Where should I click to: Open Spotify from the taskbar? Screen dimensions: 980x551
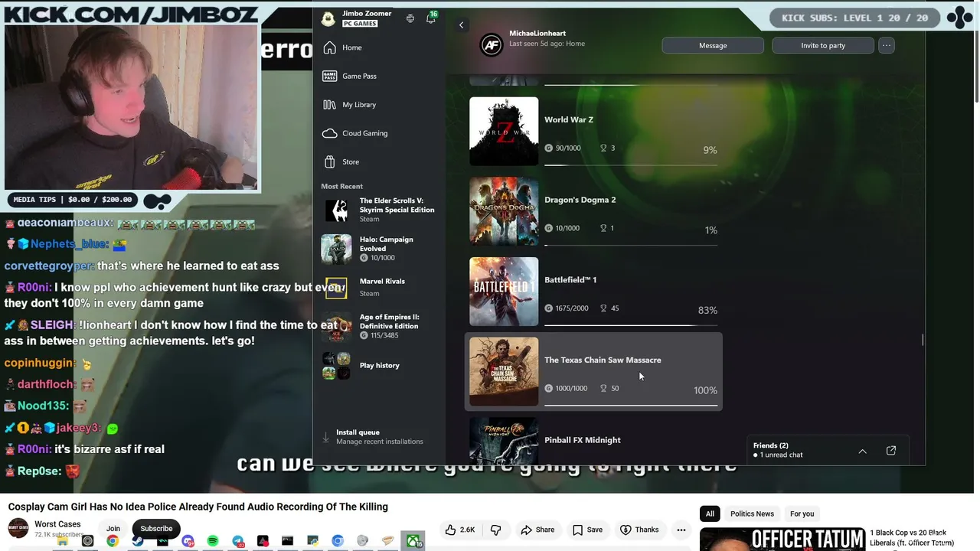(213, 541)
